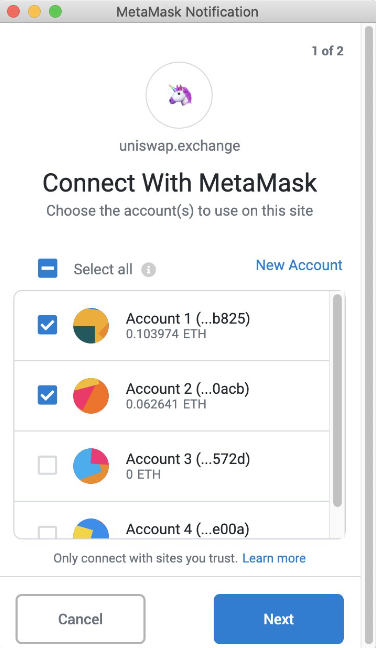Viewport: 376px width, 648px height.
Task: Click Account 3 avatar identicon
Action: click(91, 466)
